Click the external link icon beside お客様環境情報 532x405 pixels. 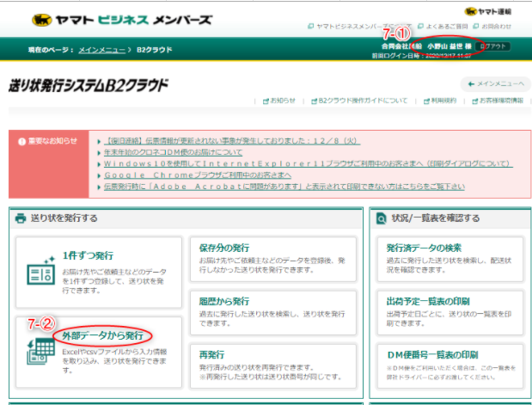tap(475, 101)
